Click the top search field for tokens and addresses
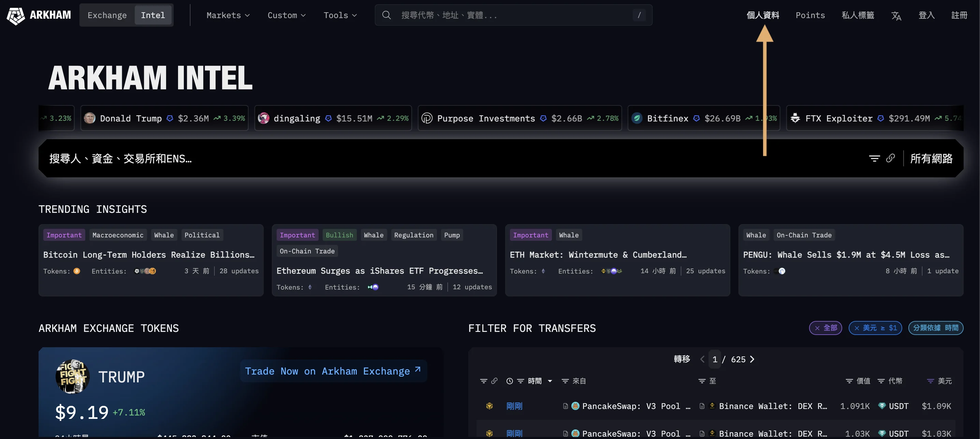Image resolution: width=980 pixels, height=439 pixels. click(513, 15)
